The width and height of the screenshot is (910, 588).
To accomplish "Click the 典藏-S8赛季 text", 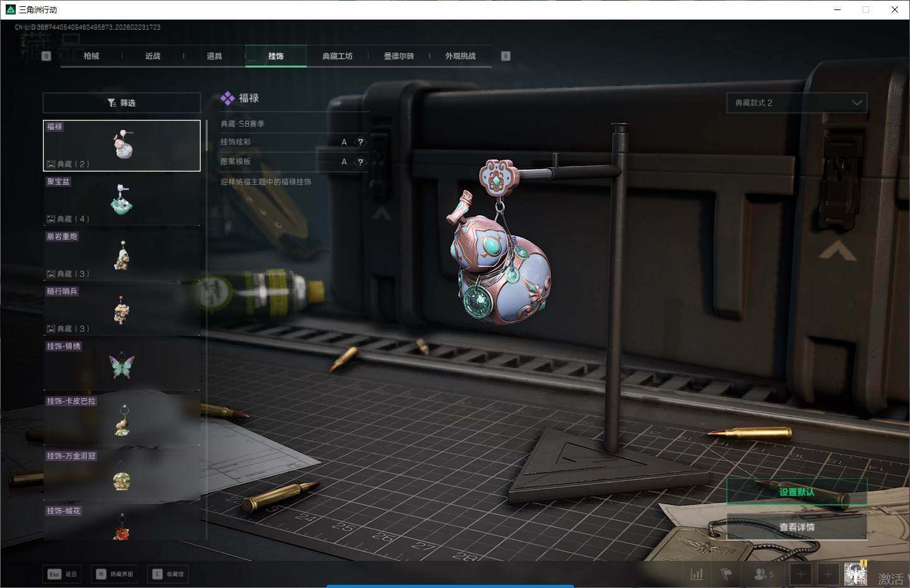I will [x=242, y=124].
